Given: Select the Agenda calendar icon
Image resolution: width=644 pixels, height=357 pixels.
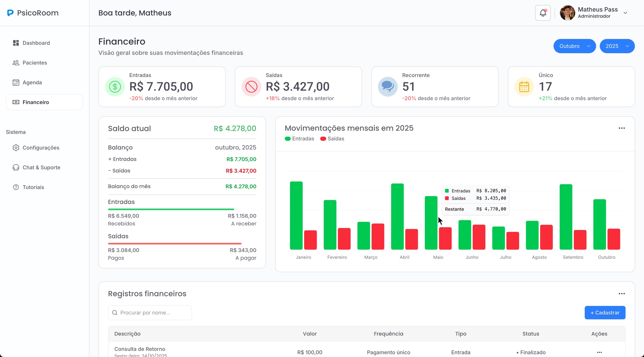Looking at the screenshot, I should pyautogui.click(x=15, y=82).
